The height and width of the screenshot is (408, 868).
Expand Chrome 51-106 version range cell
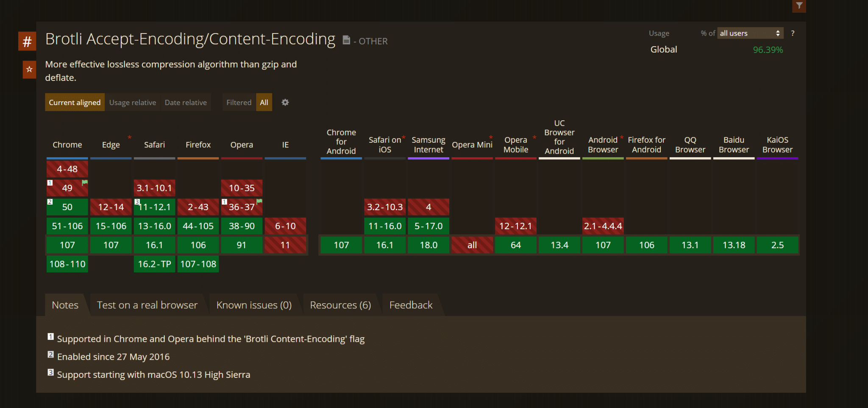pos(67,226)
